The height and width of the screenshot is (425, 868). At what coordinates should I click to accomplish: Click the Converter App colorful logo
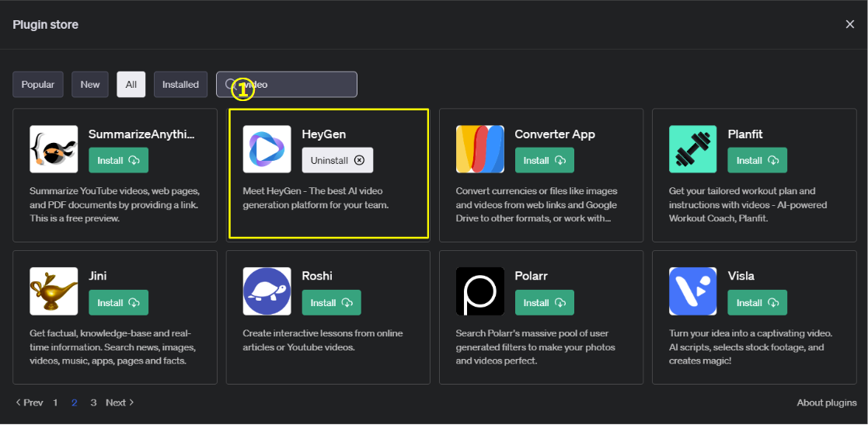(x=480, y=149)
